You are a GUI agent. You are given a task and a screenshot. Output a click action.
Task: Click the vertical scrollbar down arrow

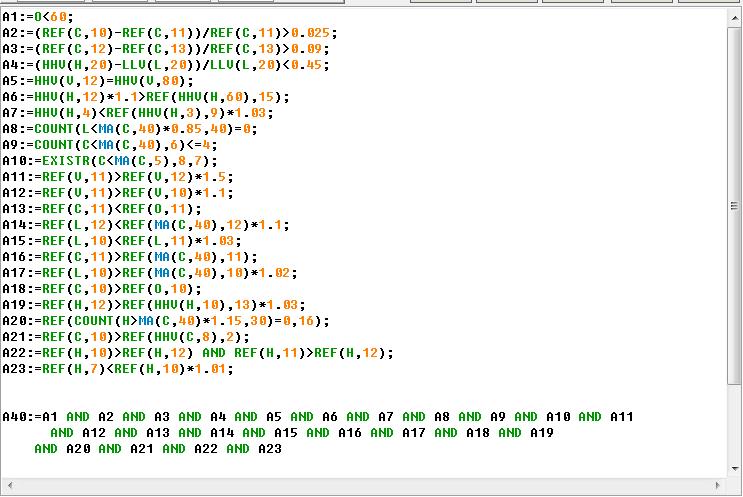click(x=735, y=469)
